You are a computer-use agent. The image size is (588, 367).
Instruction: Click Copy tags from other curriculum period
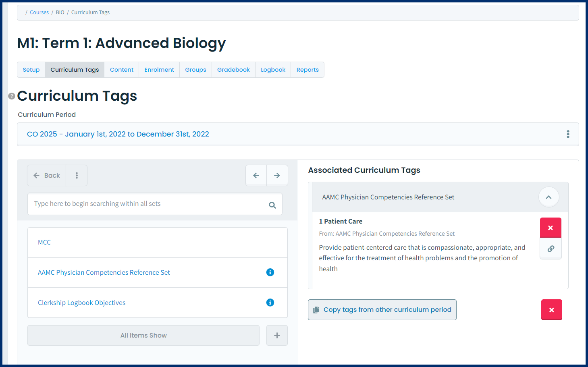point(382,310)
